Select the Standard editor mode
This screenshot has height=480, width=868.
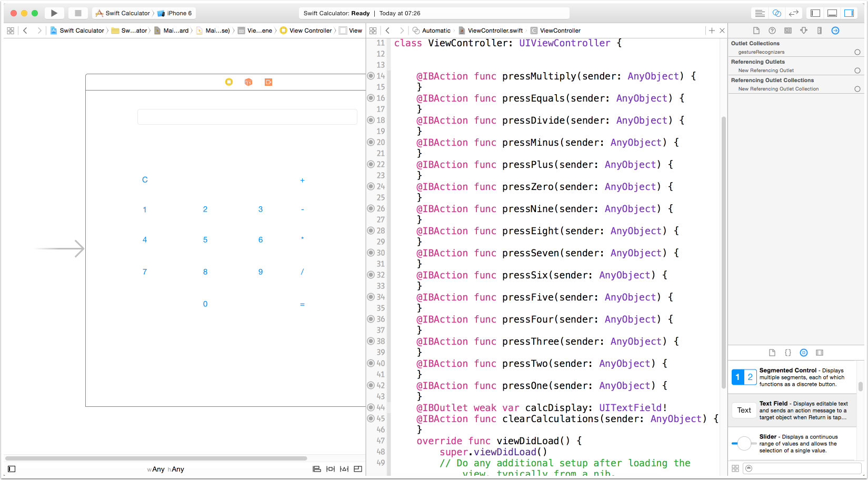pyautogui.click(x=760, y=13)
